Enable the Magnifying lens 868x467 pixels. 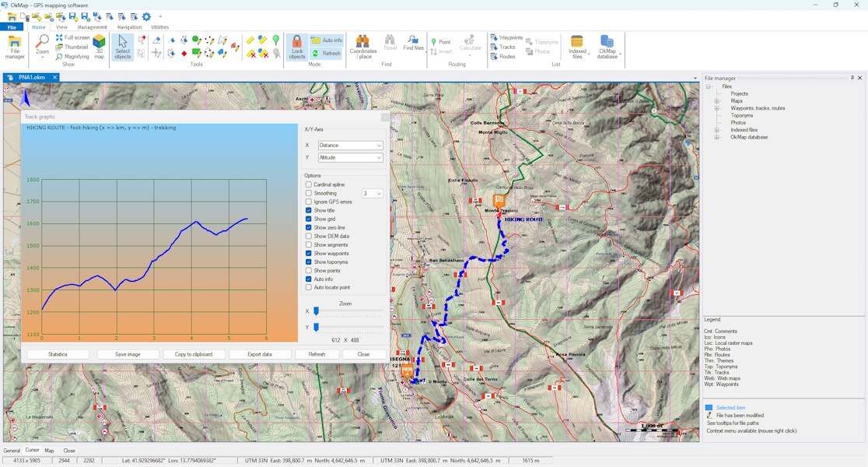(72, 57)
